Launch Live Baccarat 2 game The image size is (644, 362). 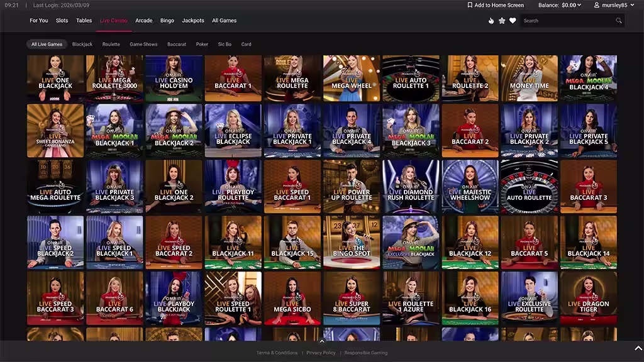(470, 131)
